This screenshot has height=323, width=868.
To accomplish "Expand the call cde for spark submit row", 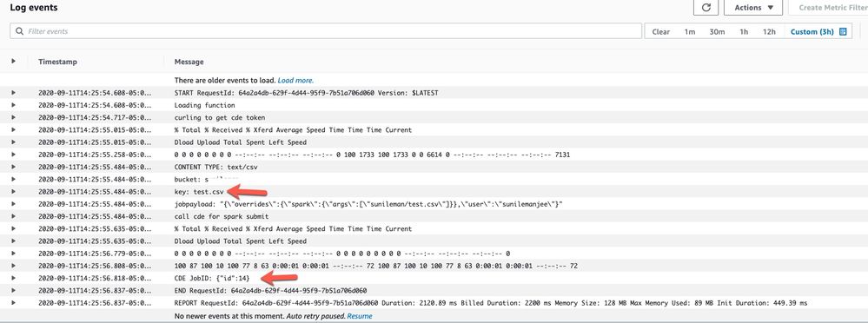I will click(x=13, y=216).
